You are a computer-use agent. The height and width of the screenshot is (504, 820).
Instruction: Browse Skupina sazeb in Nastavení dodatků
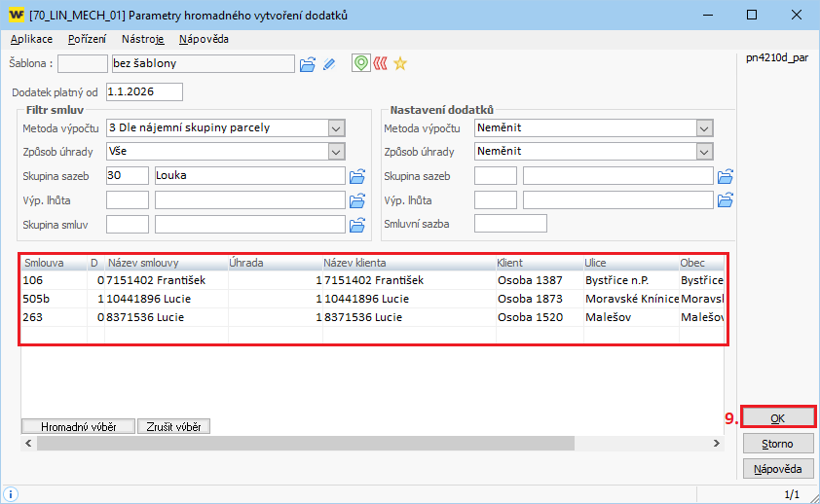[x=726, y=176]
